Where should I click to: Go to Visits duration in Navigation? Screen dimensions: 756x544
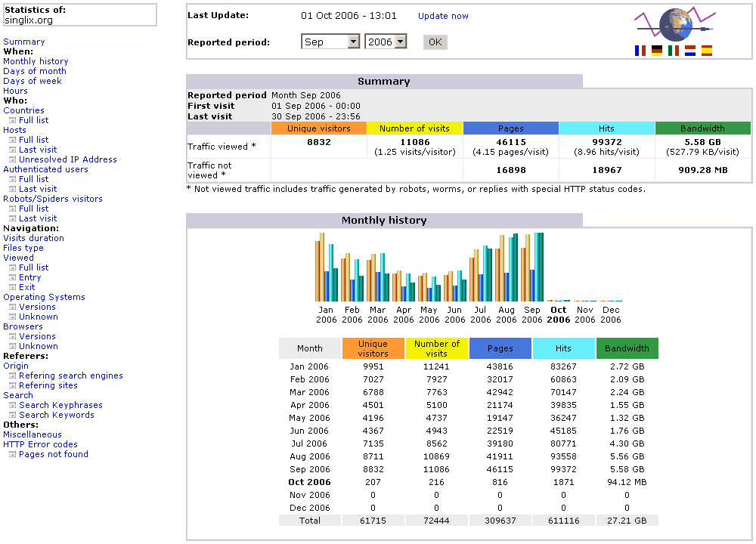33,238
